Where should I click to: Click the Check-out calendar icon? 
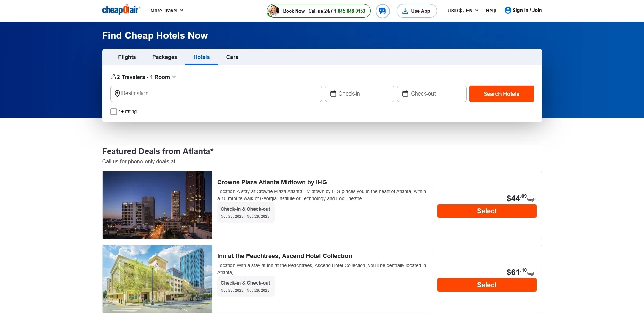coord(405,94)
